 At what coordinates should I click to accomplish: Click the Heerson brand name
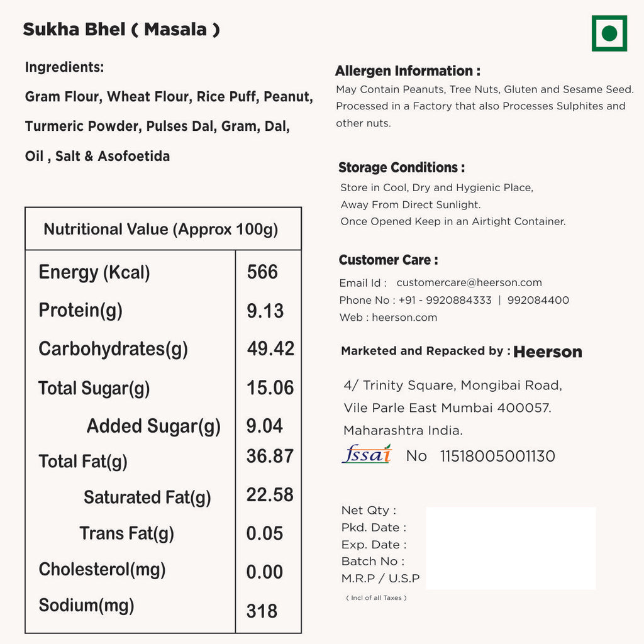pyautogui.click(x=548, y=352)
